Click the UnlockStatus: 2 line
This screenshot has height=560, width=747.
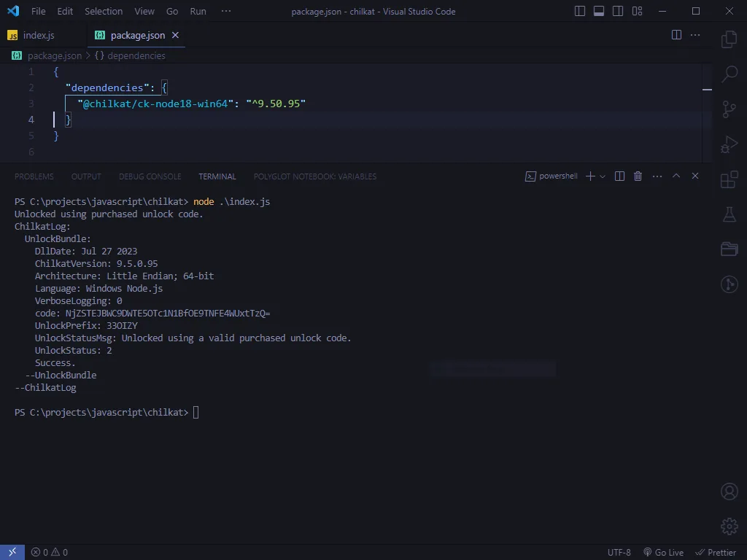tap(74, 351)
